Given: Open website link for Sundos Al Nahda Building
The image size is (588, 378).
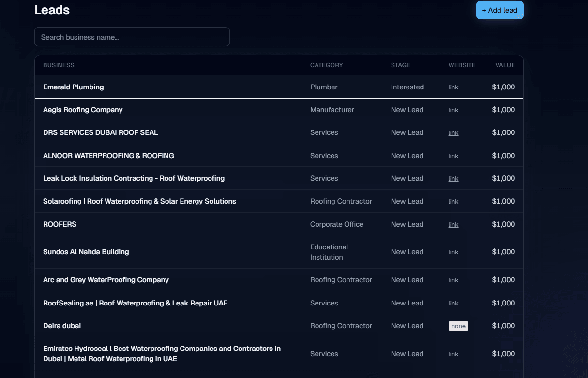Looking at the screenshot, I should click(453, 252).
